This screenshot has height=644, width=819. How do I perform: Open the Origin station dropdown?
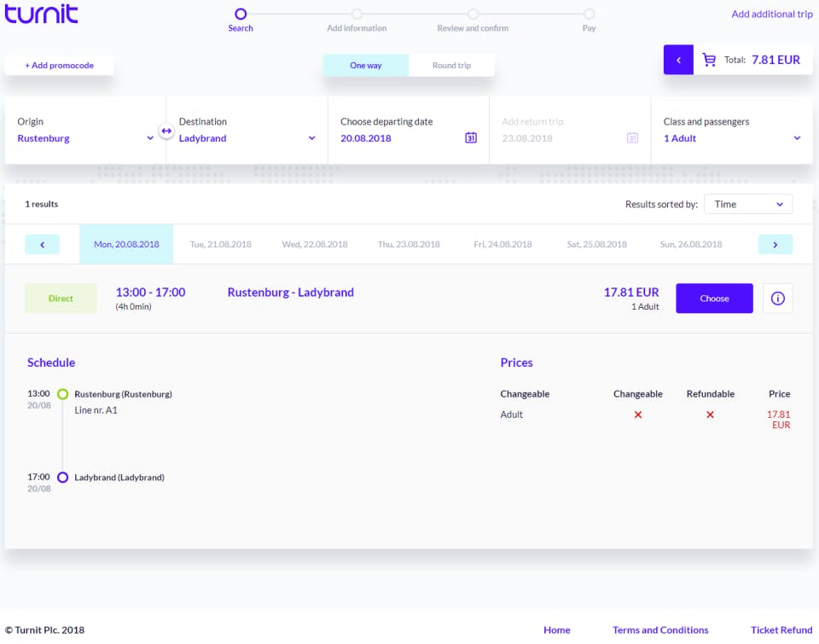pyautogui.click(x=85, y=137)
